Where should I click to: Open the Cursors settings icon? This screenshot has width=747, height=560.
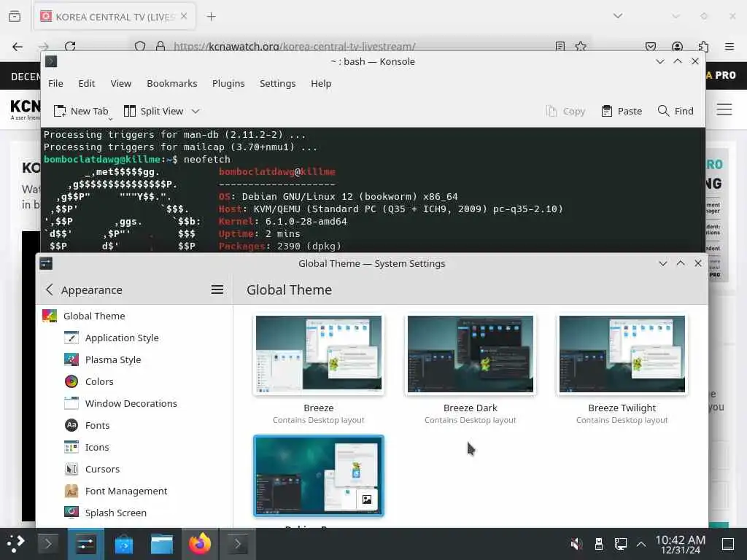[x=71, y=469]
